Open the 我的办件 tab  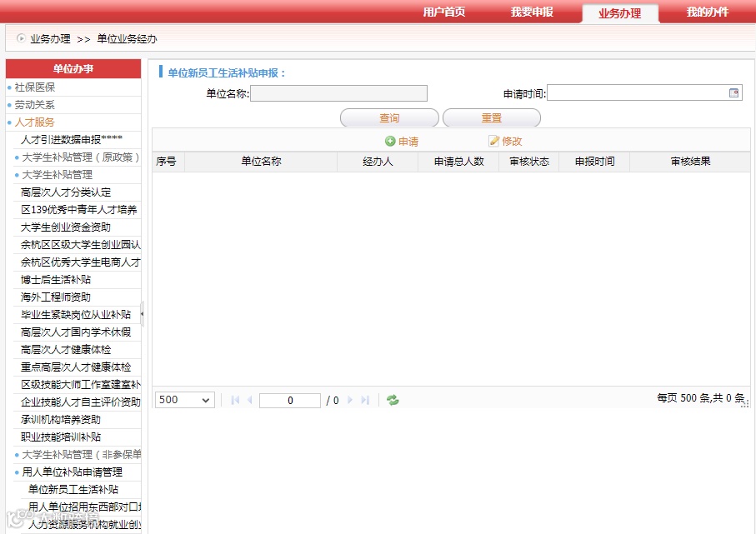708,12
